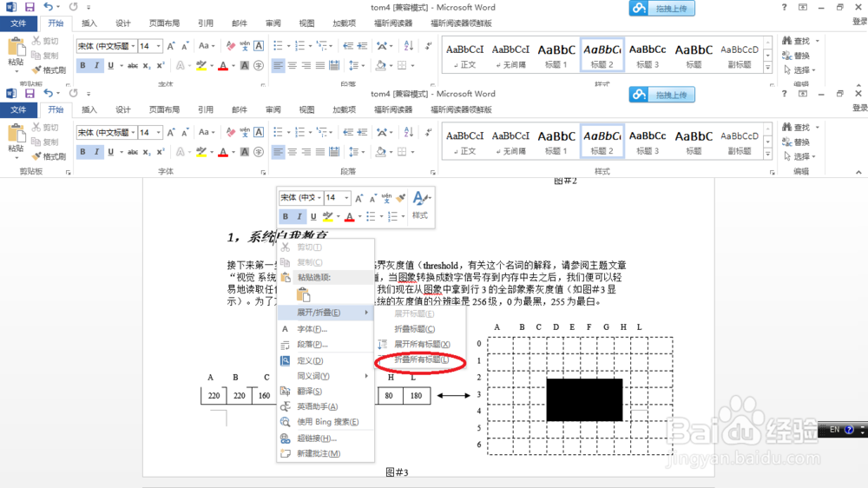
Task: Click the 粘贴 paste button in the lower ribbon
Action: coord(16,140)
